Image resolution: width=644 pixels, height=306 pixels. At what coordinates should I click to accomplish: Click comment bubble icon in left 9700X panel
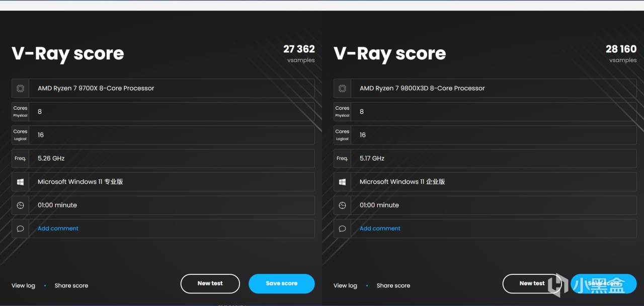coord(20,228)
